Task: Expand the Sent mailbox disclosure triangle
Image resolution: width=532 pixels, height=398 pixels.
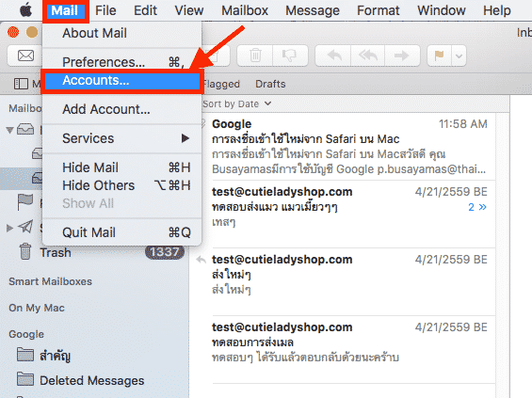Action: tap(9, 228)
